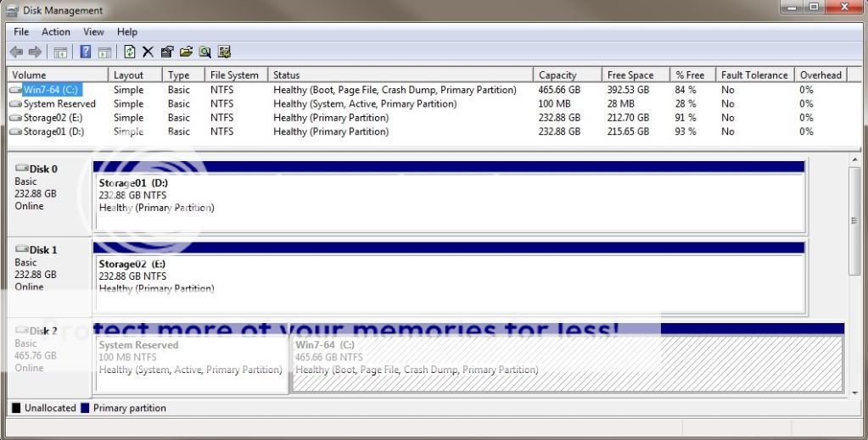Viewport: 868px width, 440px height.
Task: Click the drive icon beside Storage02 (E:) row
Action: (15, 117)
